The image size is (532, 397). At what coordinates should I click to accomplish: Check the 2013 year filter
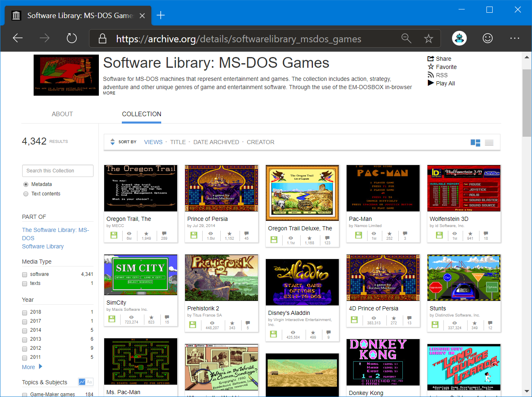[25, 340]
